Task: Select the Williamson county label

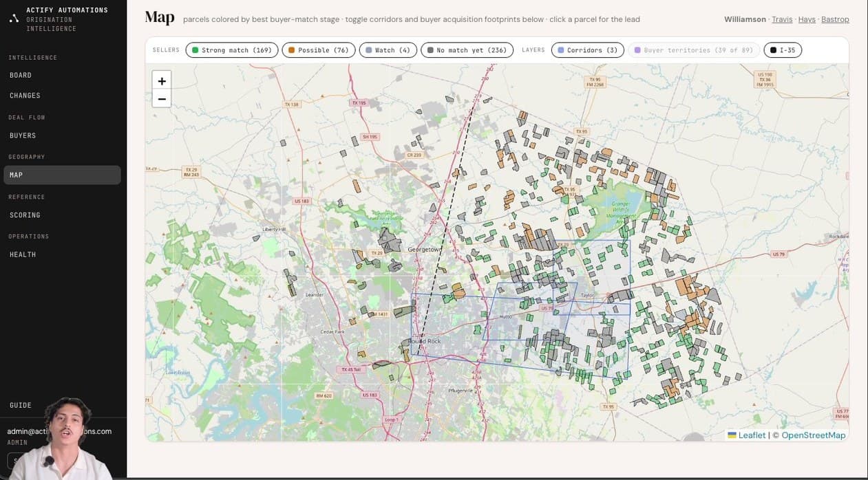Action: click(x=745, y=19)
